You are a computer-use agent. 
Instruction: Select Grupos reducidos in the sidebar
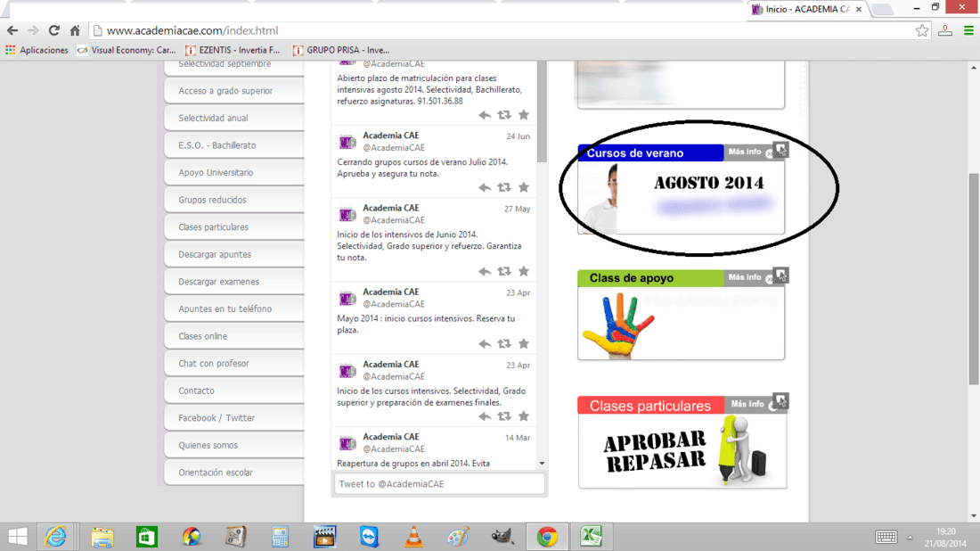[234, 200]
